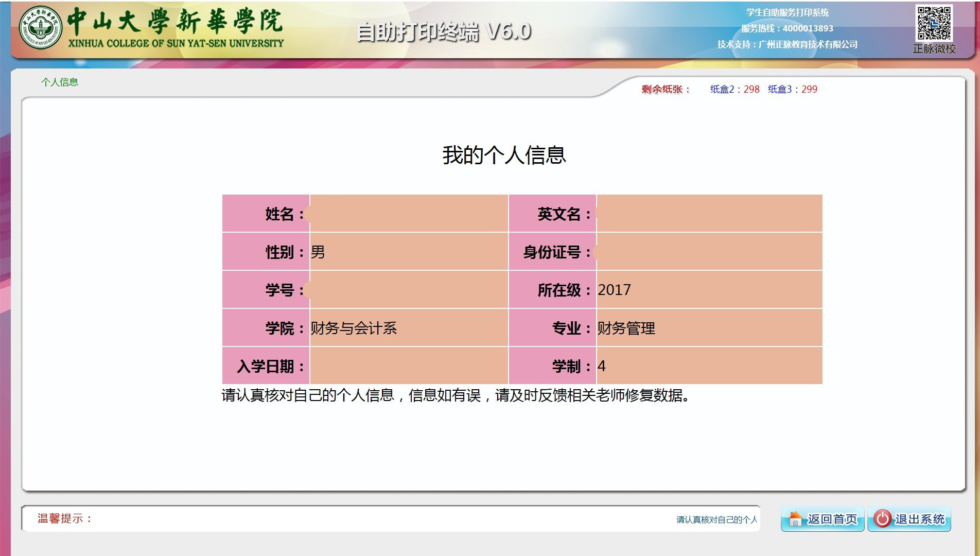The width and height of the screenshot is (980, 556).
Task: Select the 姓名 value field
Action: point(409,214)
